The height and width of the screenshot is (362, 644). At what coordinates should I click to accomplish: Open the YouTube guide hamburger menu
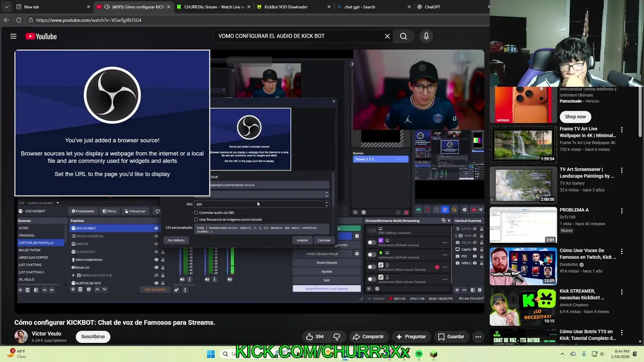coord(14,36)
